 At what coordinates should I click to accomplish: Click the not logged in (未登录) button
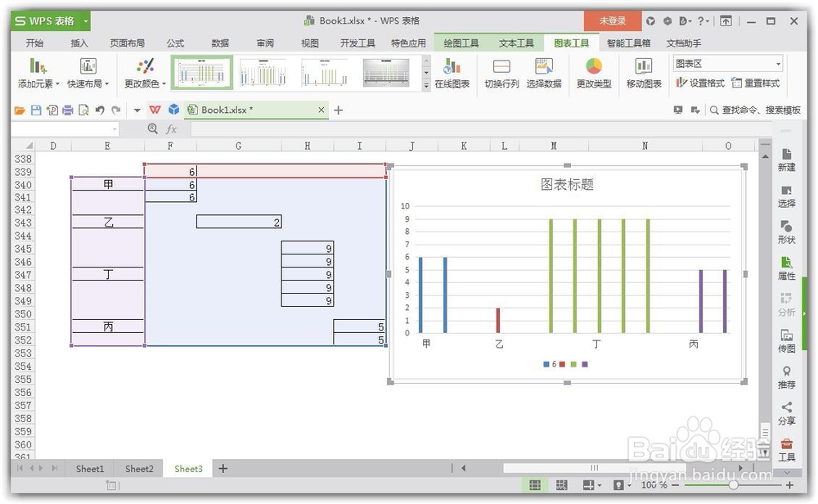(612, 21)
